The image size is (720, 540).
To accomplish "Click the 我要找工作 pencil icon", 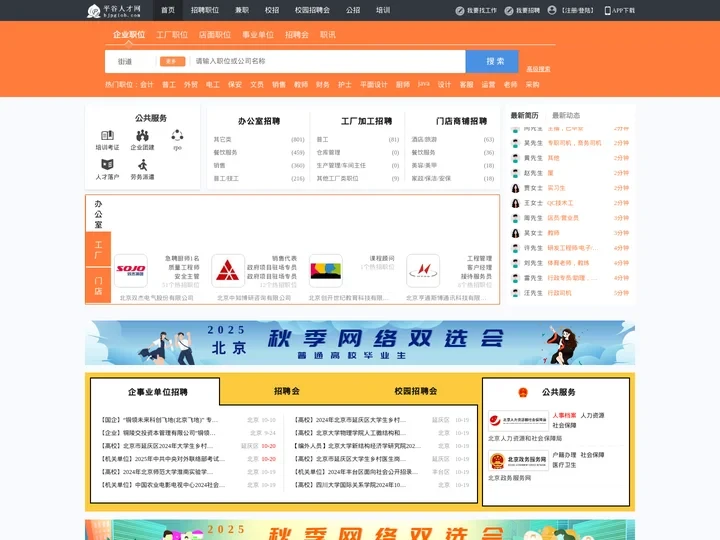I will click(x=460, y=11).
